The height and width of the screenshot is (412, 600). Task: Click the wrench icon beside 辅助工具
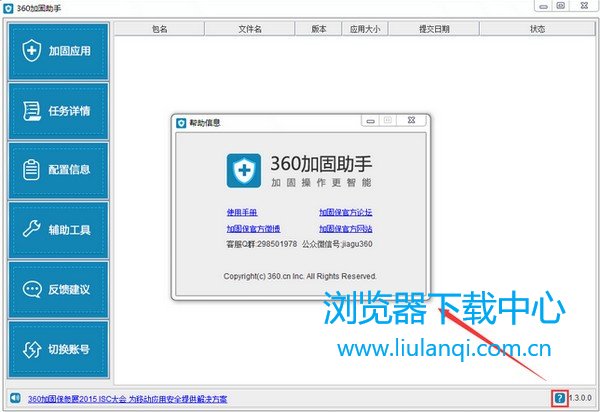pyautogui.click(x=31, y=229)
